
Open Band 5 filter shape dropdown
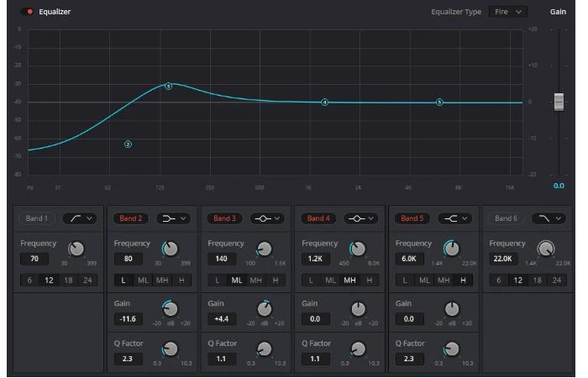point(455,218)
